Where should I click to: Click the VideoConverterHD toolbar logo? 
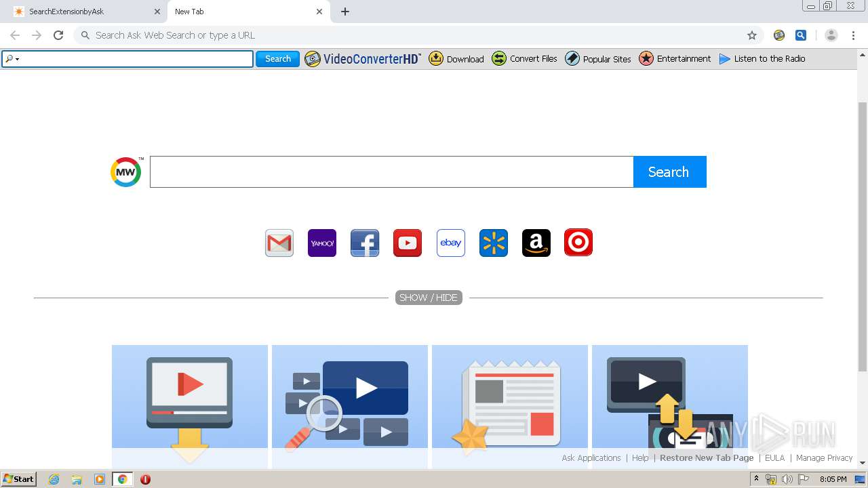click(363, 59)
